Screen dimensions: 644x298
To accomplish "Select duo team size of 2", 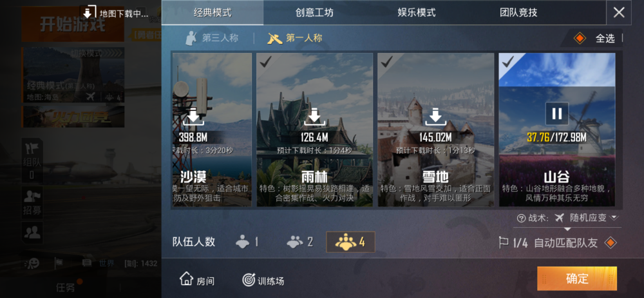I will (299, 242).
